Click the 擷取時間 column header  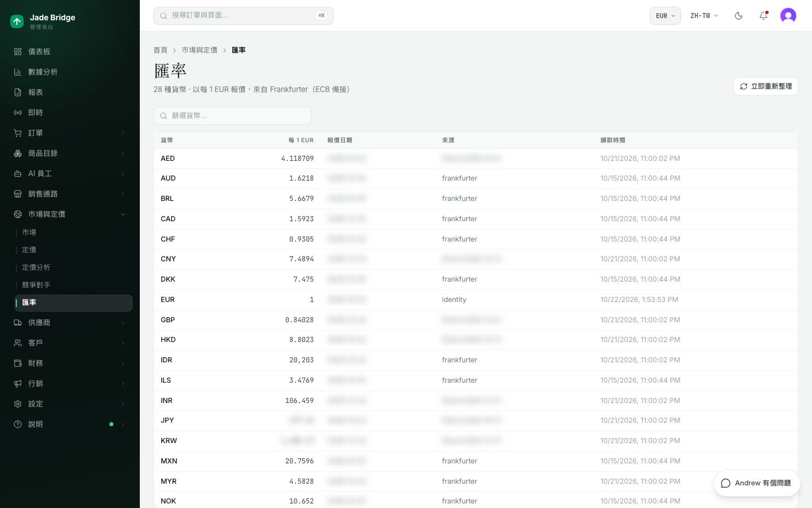coord(613,140)
